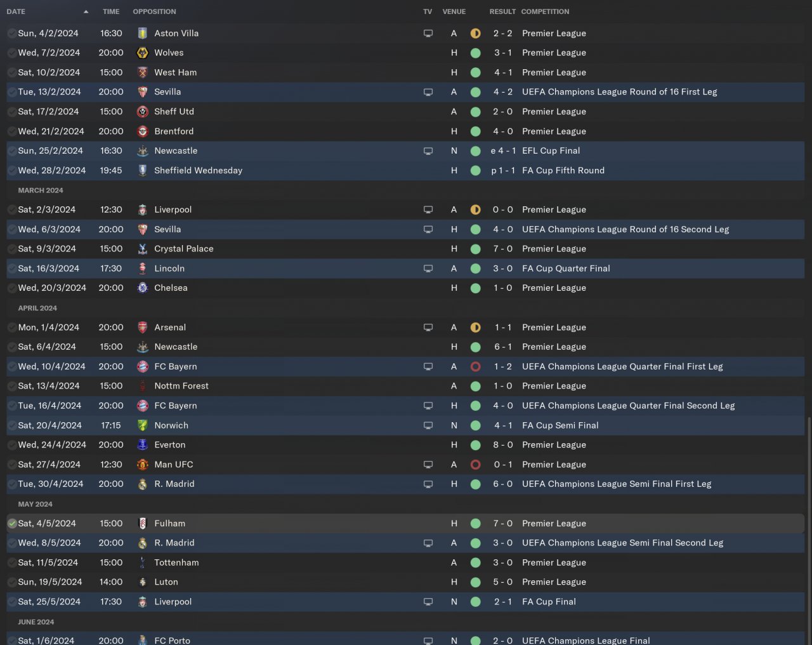Open the Crystal Palace team link
Viewport: 812px width, 645px height.
pyautogui.click(x=183, y=249)
